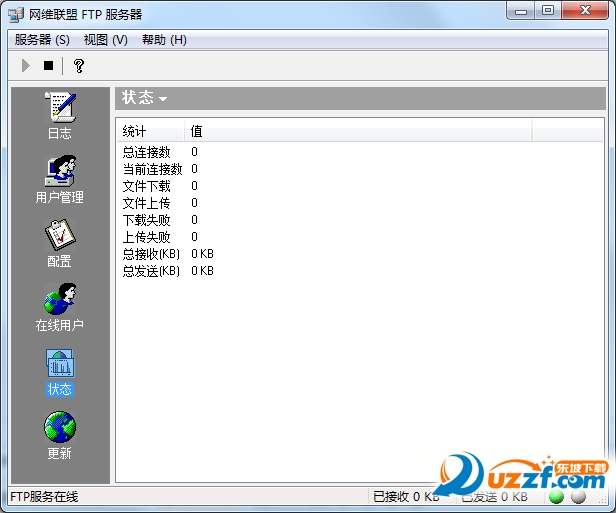The image size is (616, 513).
Task: Click the 已接收 0 KB status entry
Action: 406,497
